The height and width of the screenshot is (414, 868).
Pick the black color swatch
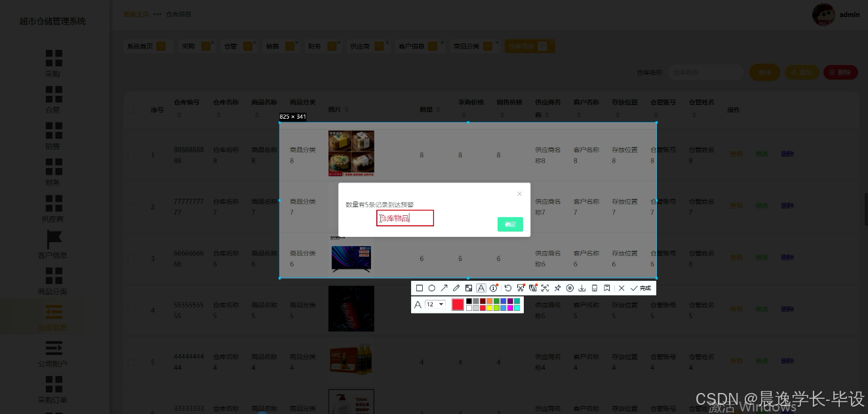coord(469,301)
